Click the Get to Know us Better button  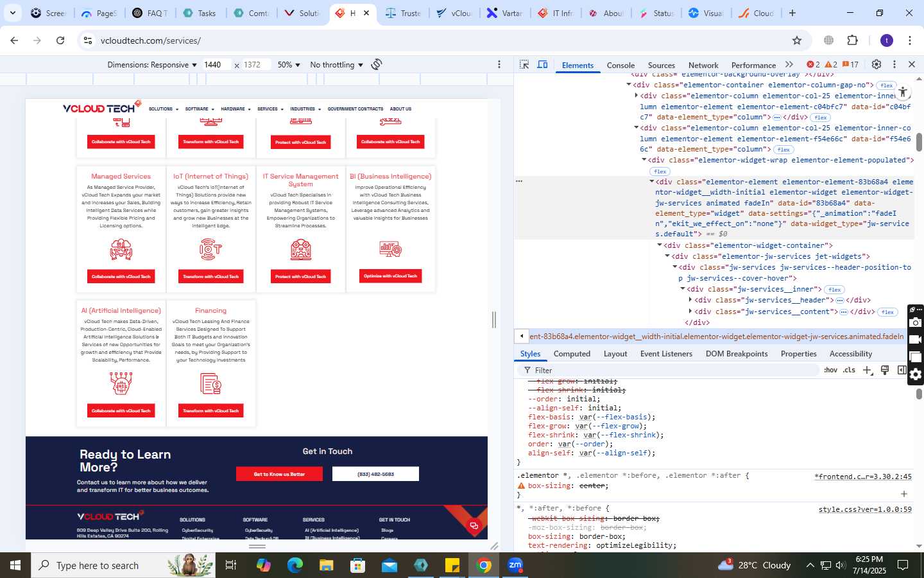[279, 474]
